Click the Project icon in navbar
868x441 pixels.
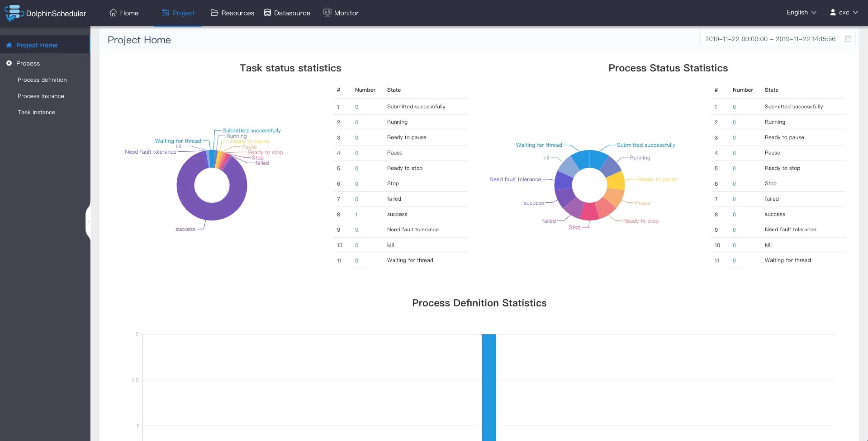coord(165,13)
